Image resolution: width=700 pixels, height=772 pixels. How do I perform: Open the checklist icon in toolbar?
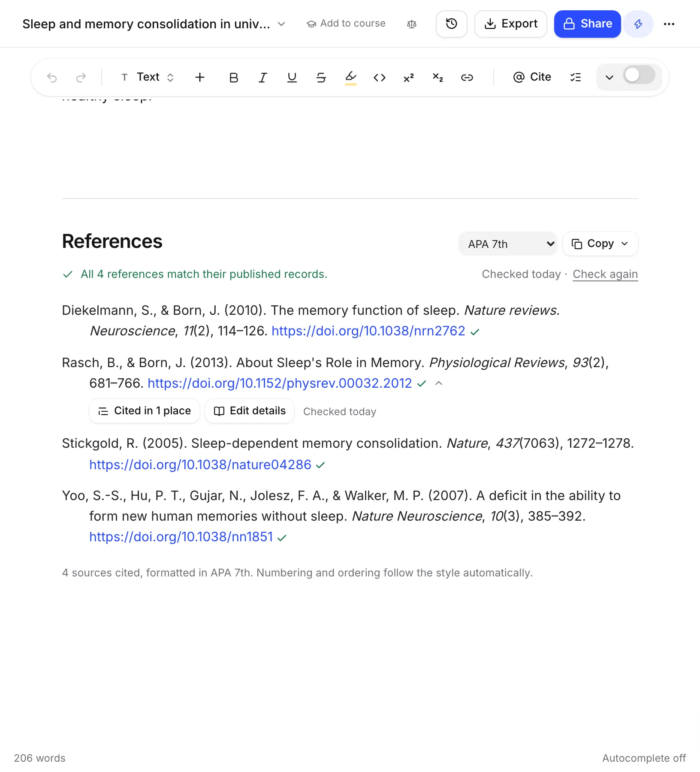576,78
